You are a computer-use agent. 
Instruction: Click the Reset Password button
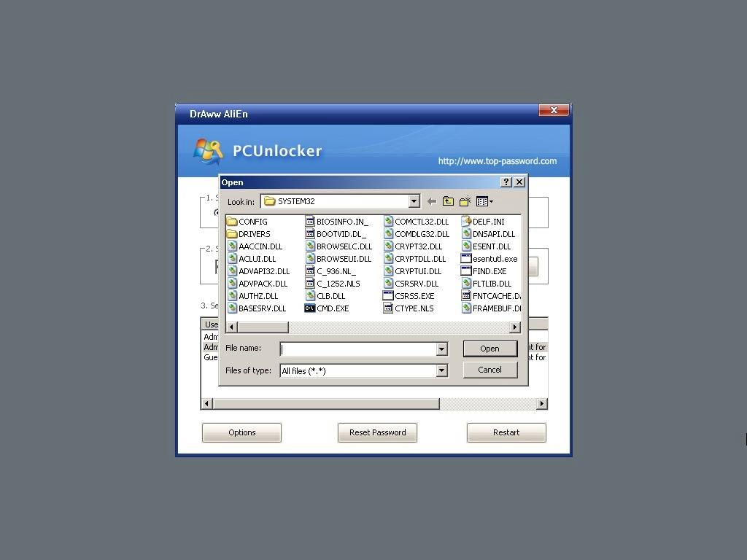tap(377, 432)
